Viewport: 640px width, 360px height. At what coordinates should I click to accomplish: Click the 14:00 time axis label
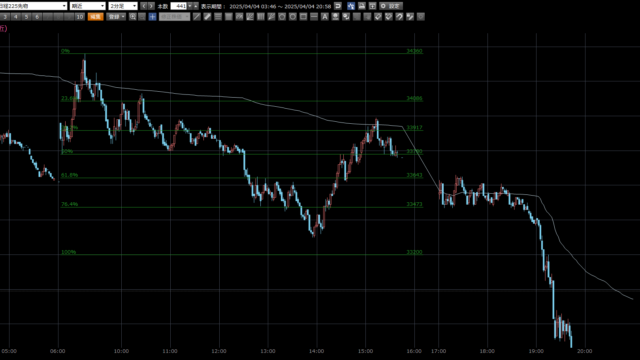316,351
